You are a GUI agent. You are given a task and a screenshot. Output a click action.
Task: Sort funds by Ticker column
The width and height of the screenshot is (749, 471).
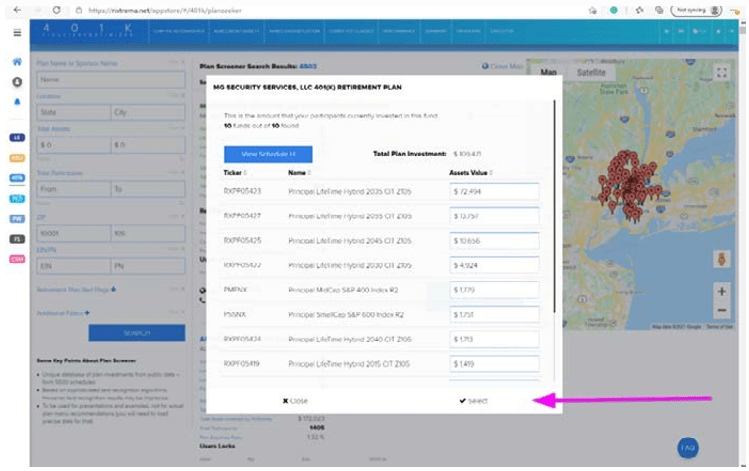236,173
